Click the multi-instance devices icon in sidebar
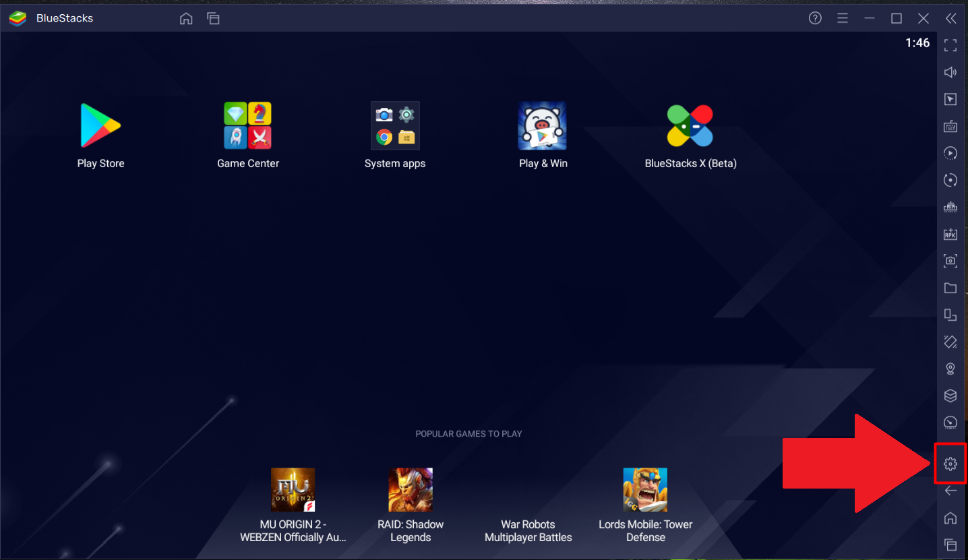 coord(950,315)
